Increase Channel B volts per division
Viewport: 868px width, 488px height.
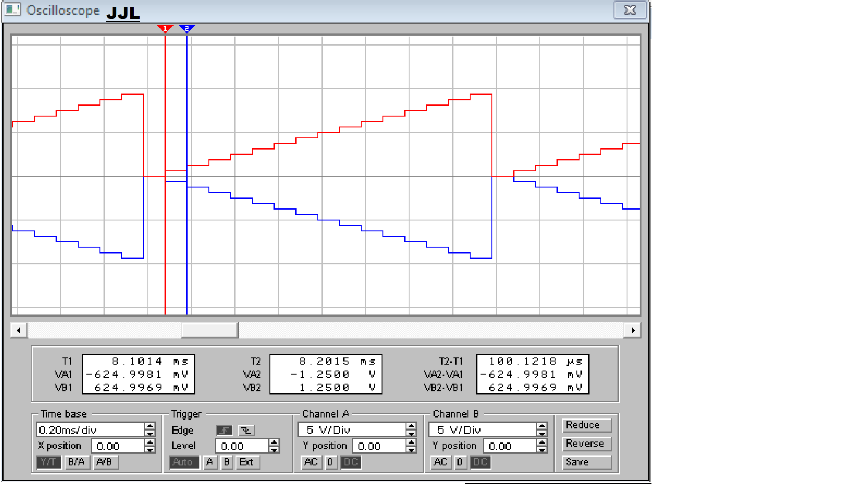coord(542,426)
